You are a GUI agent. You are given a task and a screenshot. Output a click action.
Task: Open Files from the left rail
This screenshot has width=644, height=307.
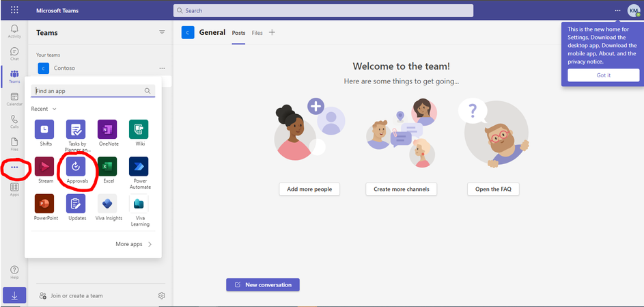[x=14, y=144]
